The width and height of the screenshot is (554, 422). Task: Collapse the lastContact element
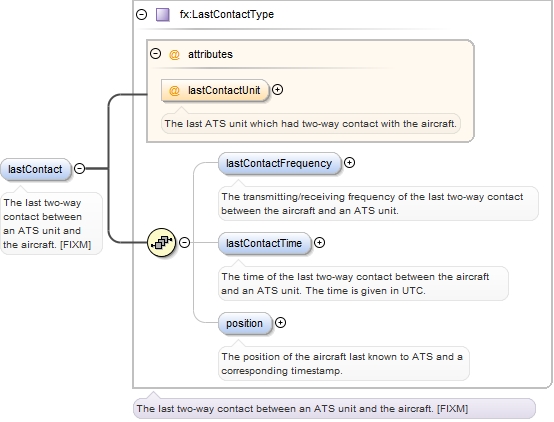click(79, 169)
